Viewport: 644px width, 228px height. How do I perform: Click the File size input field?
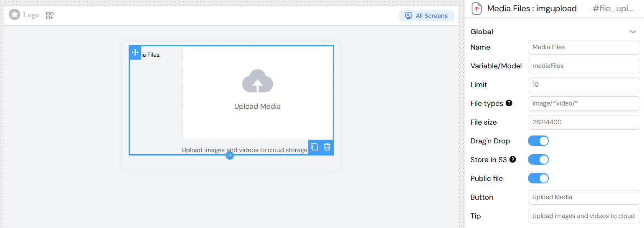tap(584, 122)
